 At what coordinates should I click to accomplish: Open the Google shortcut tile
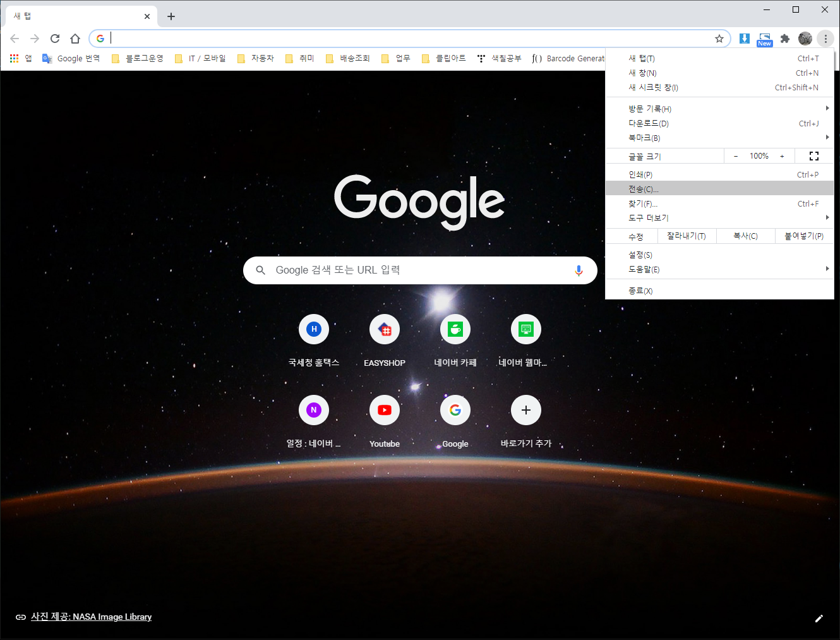[x=455, y=421]
